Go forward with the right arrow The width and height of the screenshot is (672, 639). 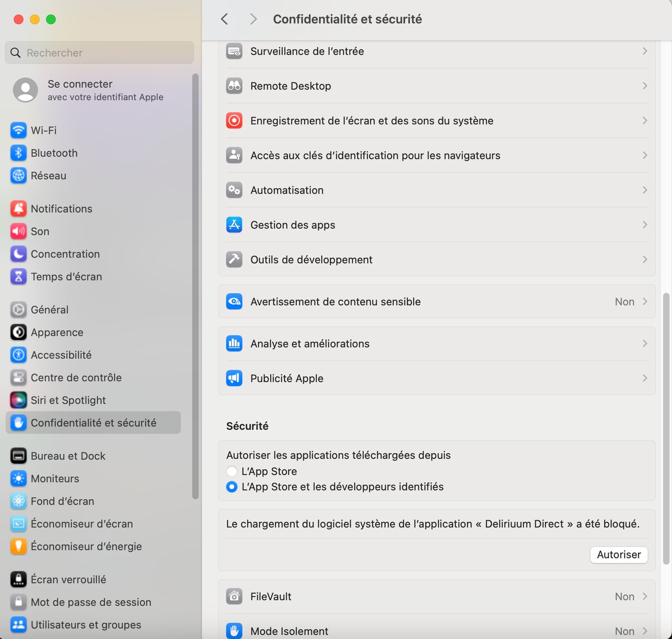pyautogui.click(x=253, y=19)
